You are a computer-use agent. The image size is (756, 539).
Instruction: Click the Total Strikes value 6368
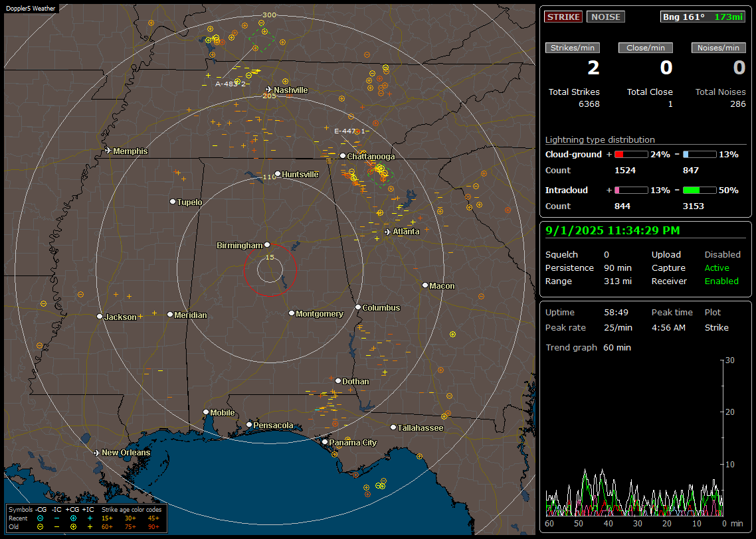589,104
